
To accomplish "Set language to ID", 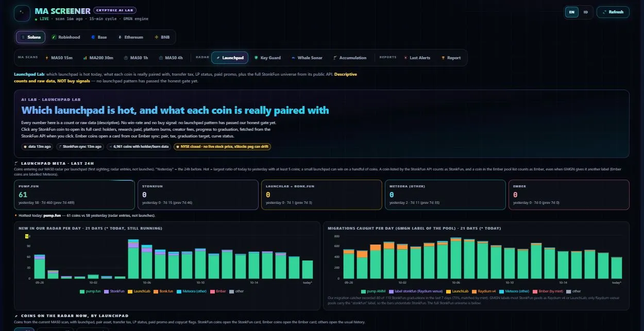I will [x=585, y=12].
